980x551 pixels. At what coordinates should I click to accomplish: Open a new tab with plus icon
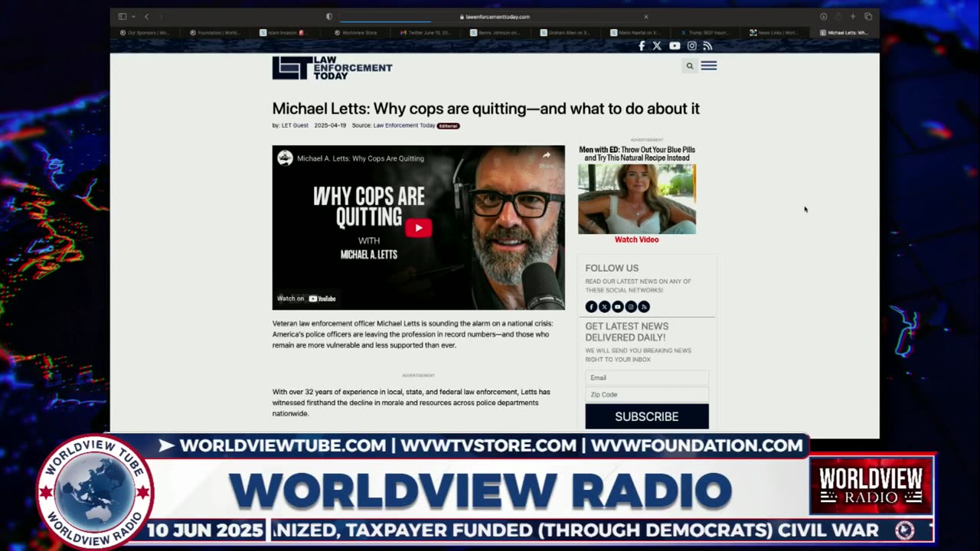853,16
